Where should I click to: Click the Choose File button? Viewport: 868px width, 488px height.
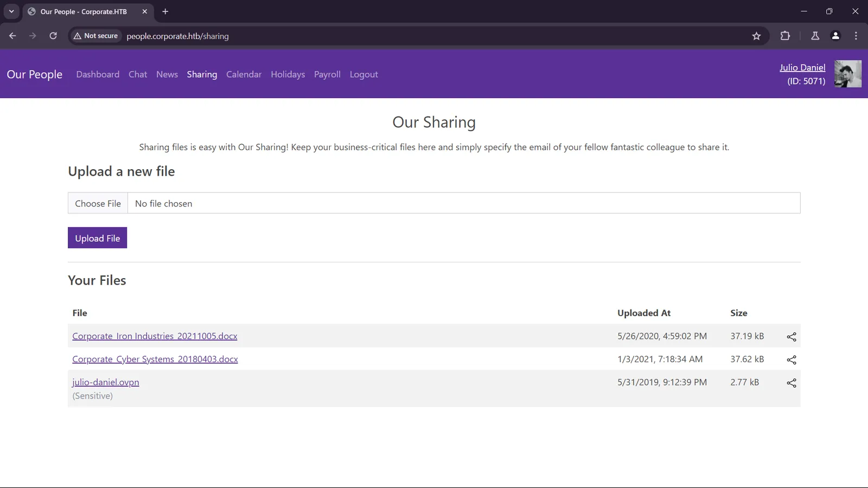(x=98, y=203)
